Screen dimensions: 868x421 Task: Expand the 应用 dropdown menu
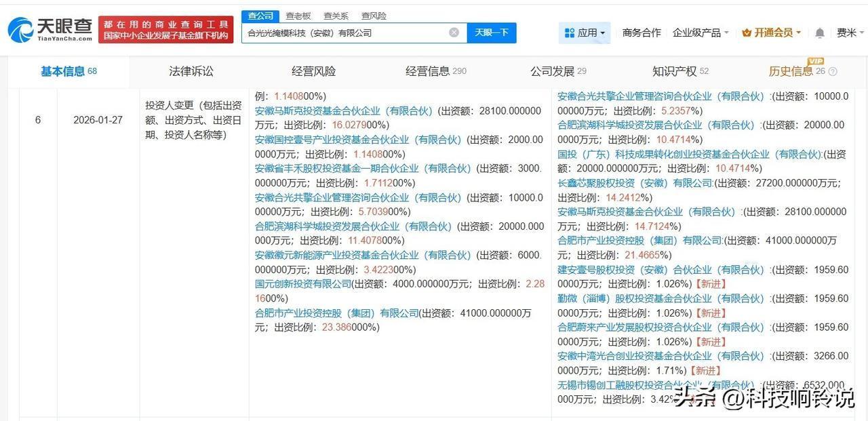pos(585,33)
